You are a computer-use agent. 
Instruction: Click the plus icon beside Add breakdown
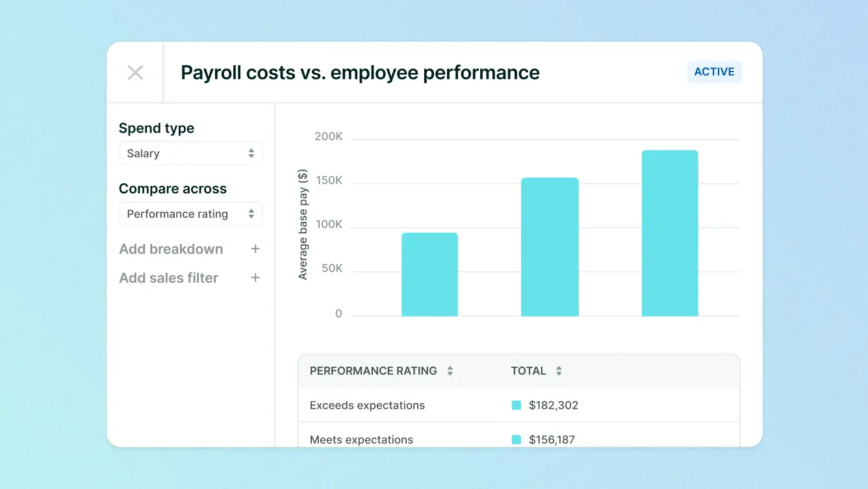coord(255,249)
